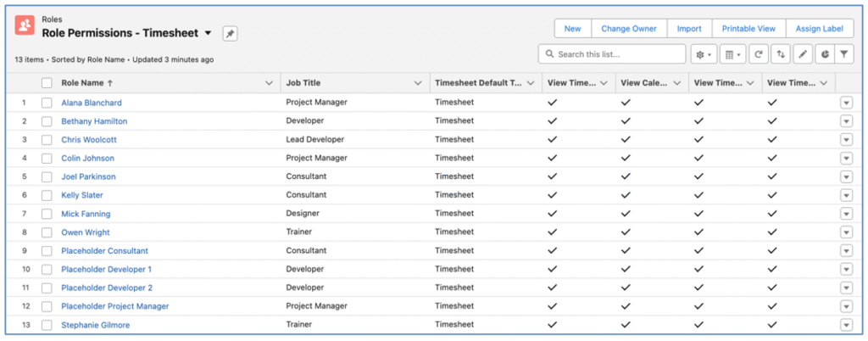Click the sort arrows icon button

tap(781, 54)
